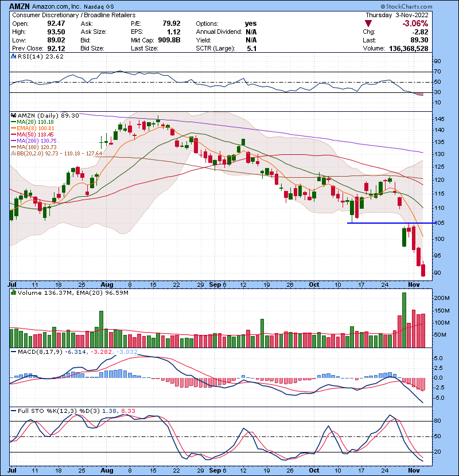
Task: Click the Ask Size label
Action: click(x=94, y=32)
